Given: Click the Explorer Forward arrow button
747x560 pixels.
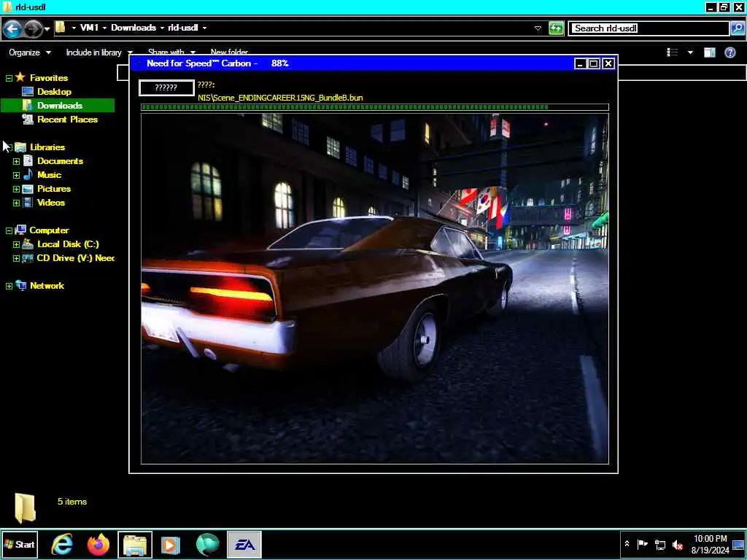Looking at the screenshot, I should 33,29.
